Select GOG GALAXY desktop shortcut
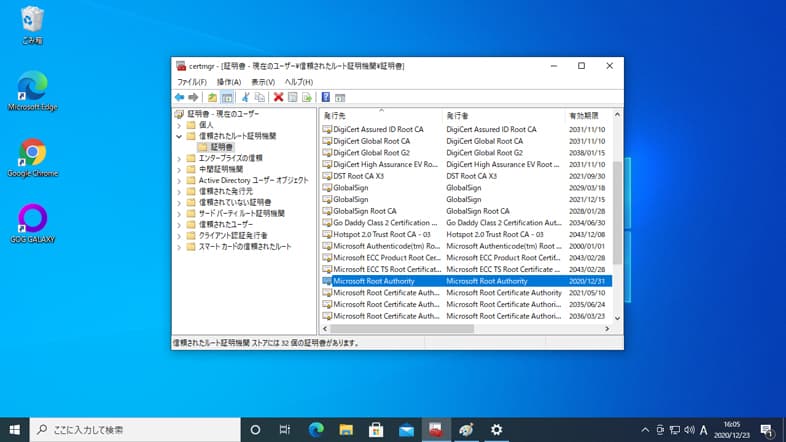 (33, 224)
